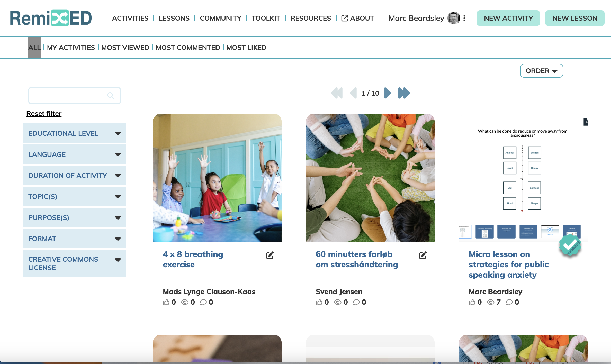Image resolution: width=611 pixels, height=364 pixels.
Task: Click Marc Beardsley's profile avatar
Action: pos(454,18)
